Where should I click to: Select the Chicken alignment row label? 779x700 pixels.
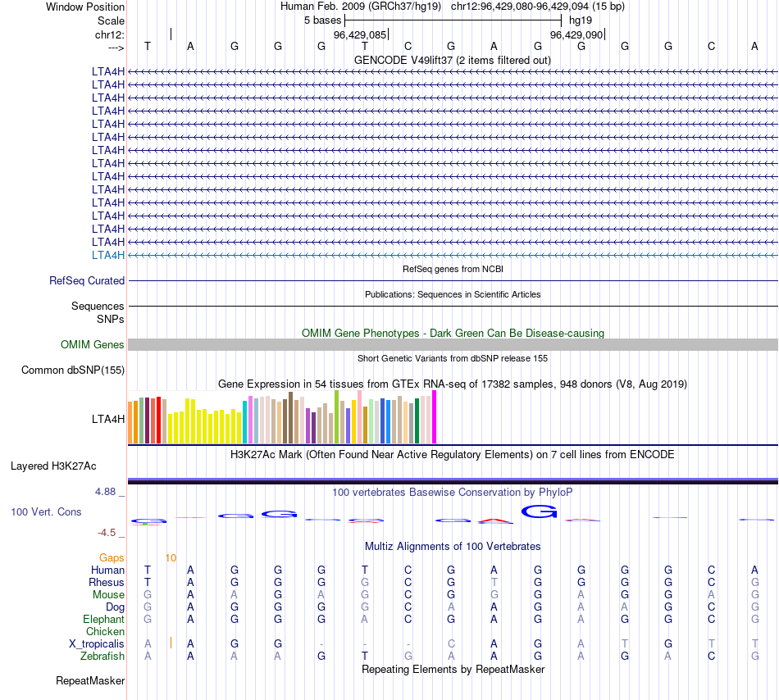click(x=105, y=631)
